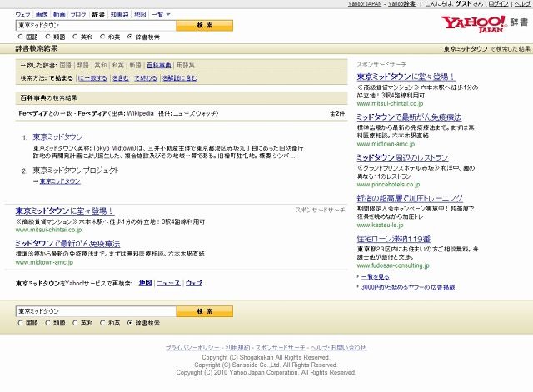Open result 1 東京ミッドタウン entry

57,136
